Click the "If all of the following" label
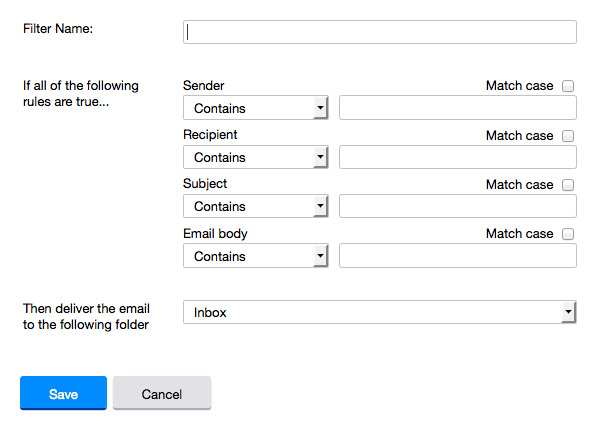 (80, 86)
